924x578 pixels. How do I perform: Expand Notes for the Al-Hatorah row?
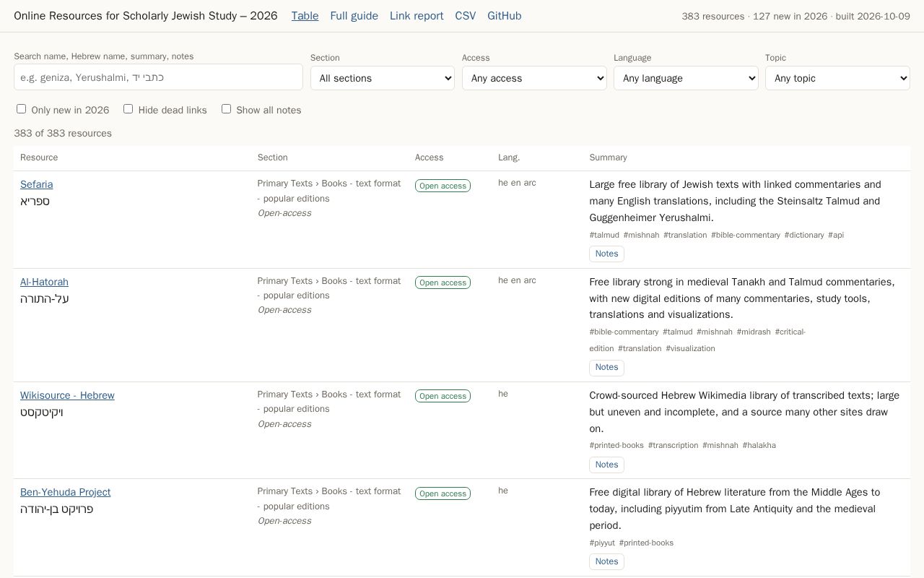tap(606, 367)
